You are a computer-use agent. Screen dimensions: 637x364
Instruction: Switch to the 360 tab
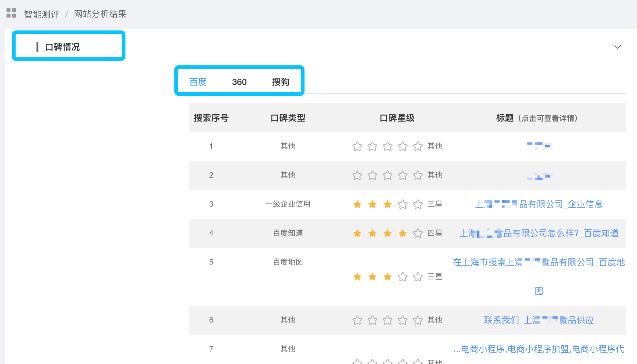[x=239, y=82]
